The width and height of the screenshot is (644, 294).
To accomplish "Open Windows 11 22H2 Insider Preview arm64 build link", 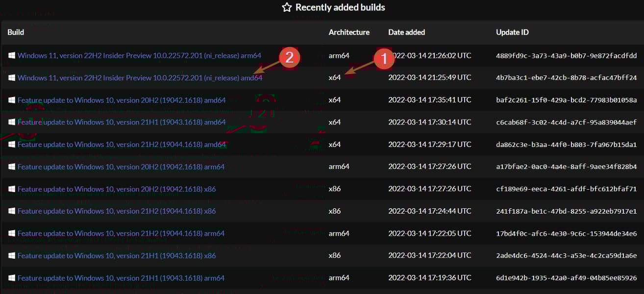I will pos(139,55).
